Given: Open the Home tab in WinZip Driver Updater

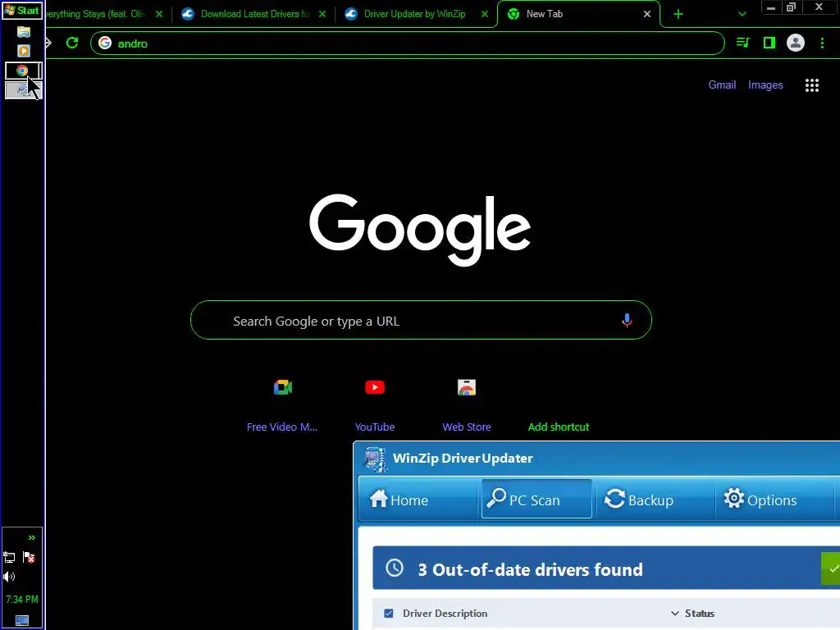Looking at the screenshot, I should (418, 500).
